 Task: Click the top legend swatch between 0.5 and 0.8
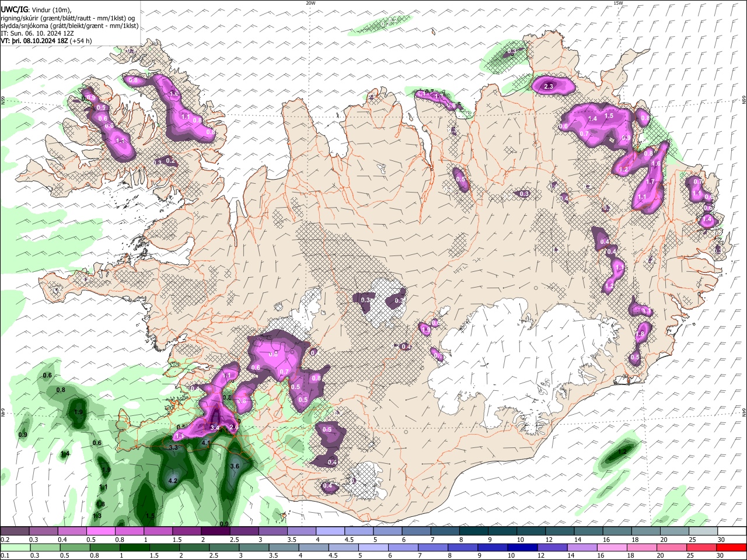coord(100,531)
